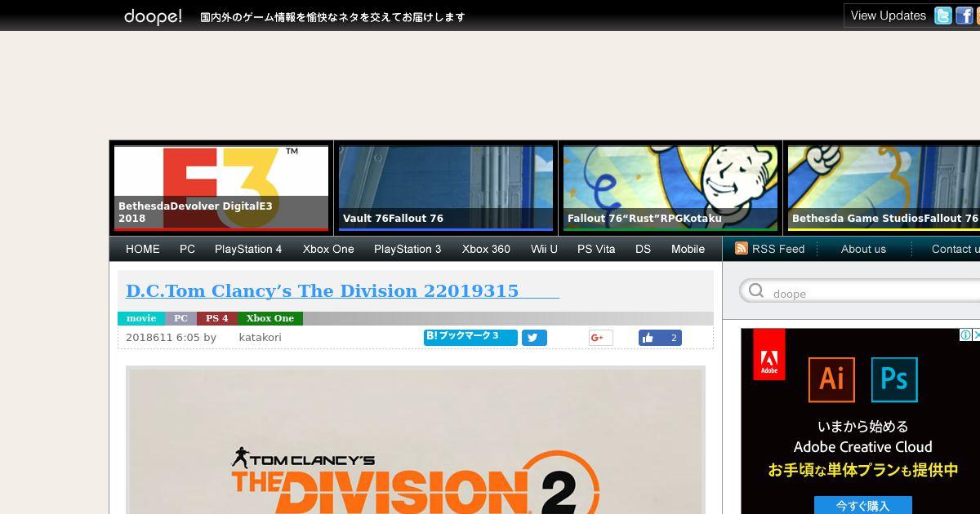Select the Xbox One tag under title
Image resolution: width=980 pixels, height=514 pixels.
269,318
